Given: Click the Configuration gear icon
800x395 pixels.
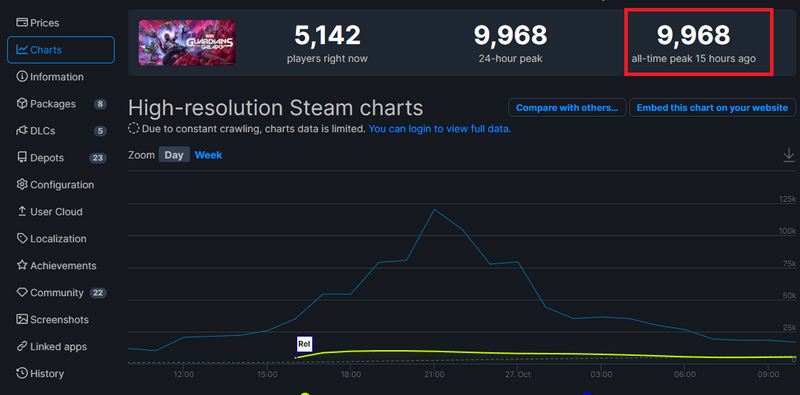Looking at the screenshot, I should click(22, 184).
